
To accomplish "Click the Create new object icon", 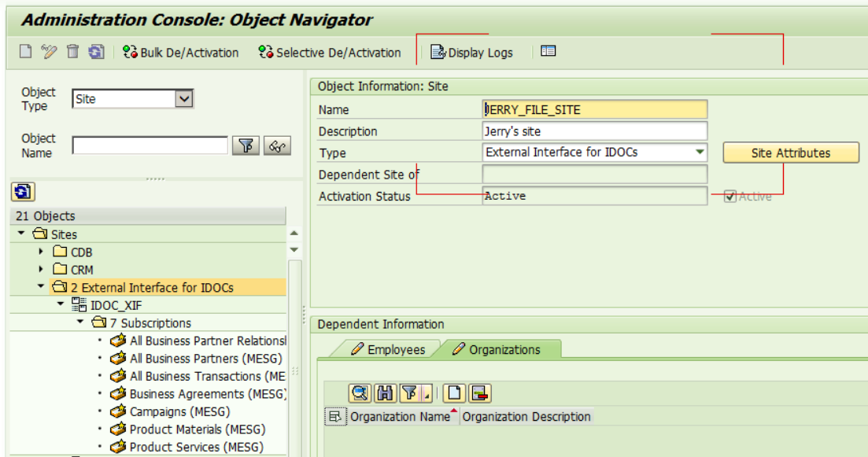I will click(25, 51).
